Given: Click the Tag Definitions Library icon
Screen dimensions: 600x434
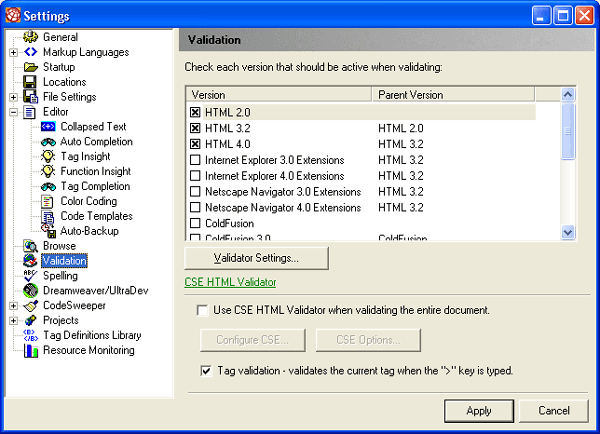Looking at the screenshot, I should (x=31, y=335).
